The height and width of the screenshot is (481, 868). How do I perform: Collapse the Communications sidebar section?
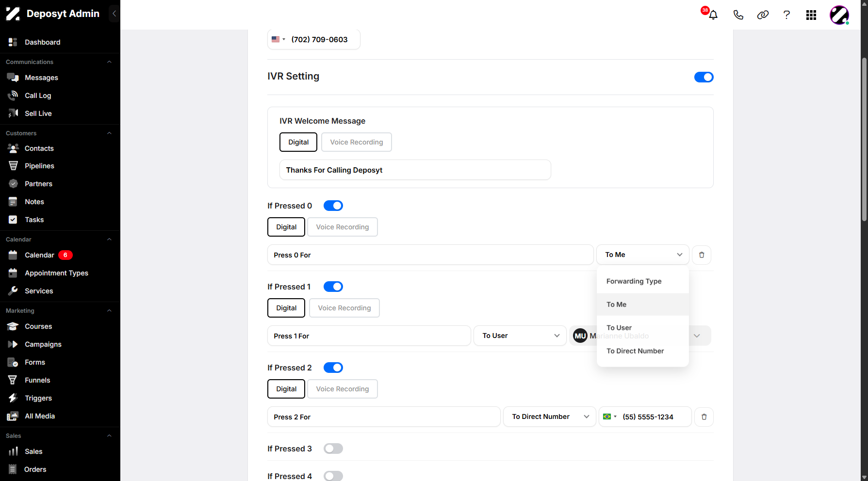point(109,62)
